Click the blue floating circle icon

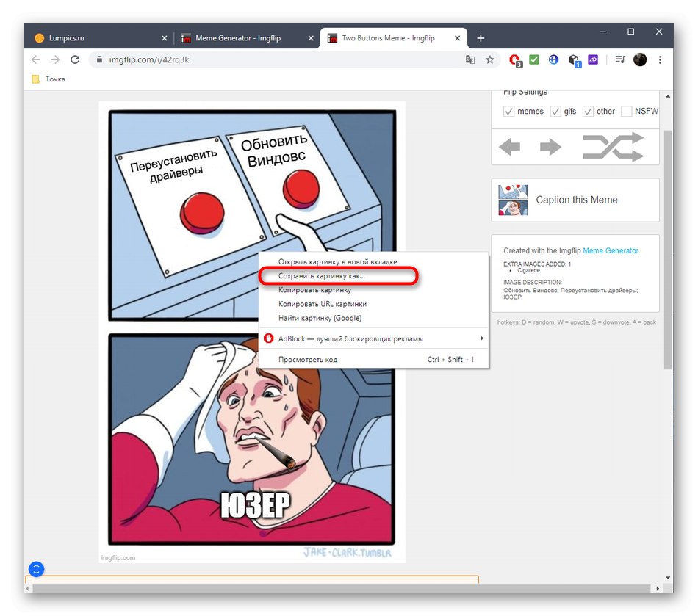(x=37, y=569)
